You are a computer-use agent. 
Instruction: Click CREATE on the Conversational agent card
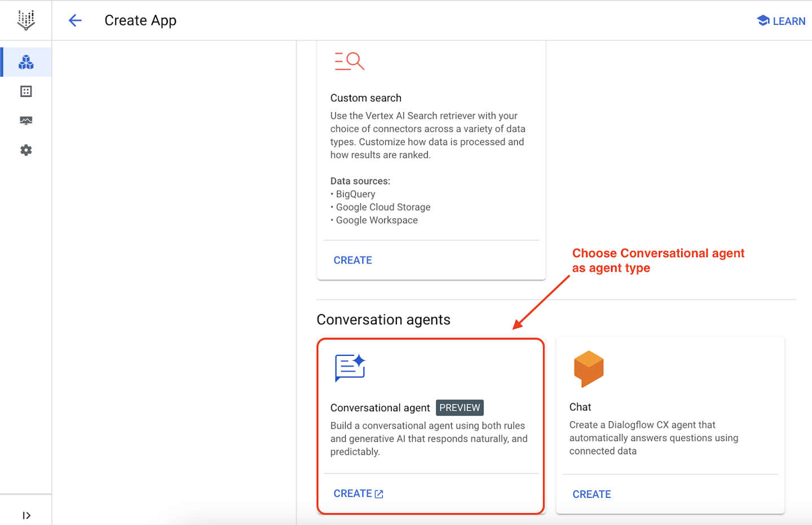[354, 493]
